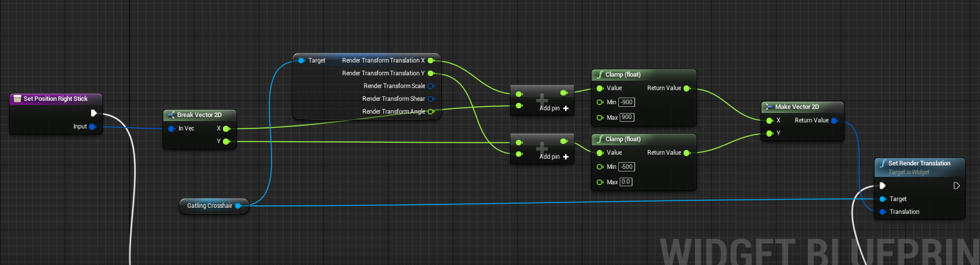Click exec output pin of Set Render Translation
Viewport: 980px width, 265px height.
point(956,186)
